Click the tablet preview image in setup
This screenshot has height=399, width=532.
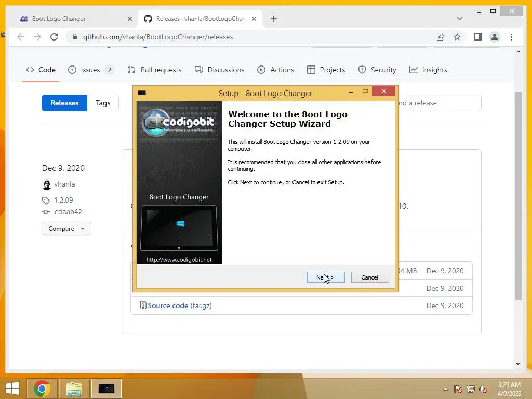(179, 228)
